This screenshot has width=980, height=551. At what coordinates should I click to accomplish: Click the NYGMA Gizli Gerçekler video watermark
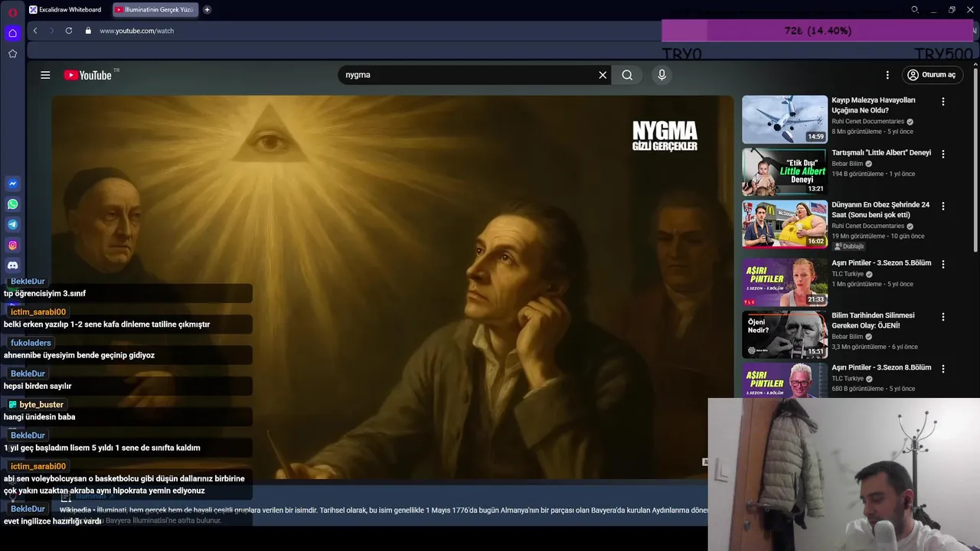[665, 135]
